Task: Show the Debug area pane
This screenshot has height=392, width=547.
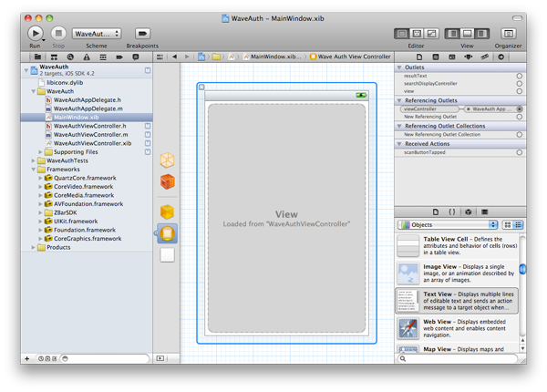Action: (x=467, y=34)
